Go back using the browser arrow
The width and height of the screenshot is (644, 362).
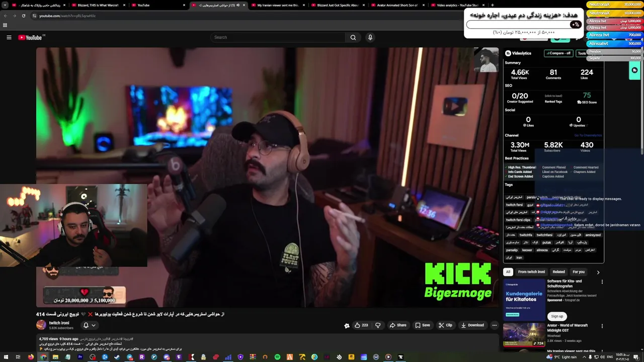click(5, 16)
